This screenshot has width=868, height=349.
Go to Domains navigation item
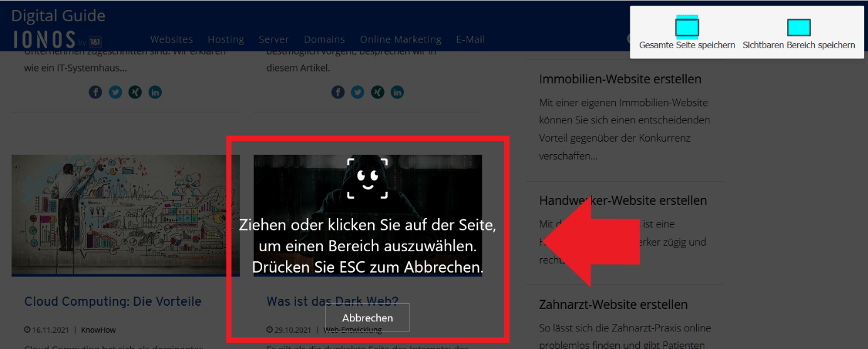pyautogui.click(x=324, y=39)
